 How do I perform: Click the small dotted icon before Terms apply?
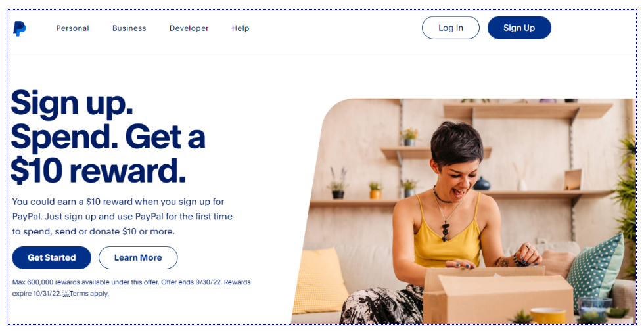click(x=66, y=294)
